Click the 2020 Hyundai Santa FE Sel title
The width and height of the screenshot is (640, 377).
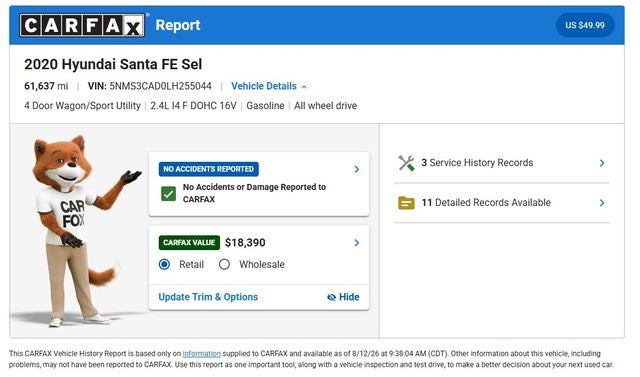coord(113,64)
